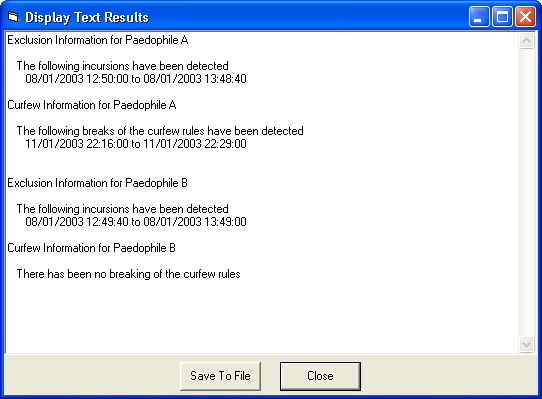Click the 'Exclusion Information for Paedophile A' heading line

tap(98, 40)
